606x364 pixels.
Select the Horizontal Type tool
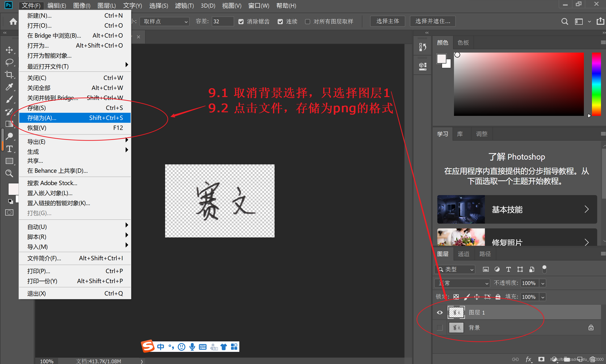coord(9,149)
